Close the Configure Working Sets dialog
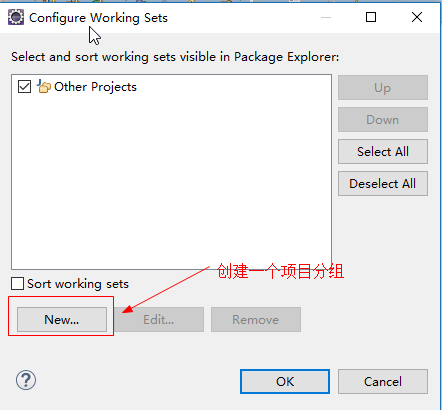The height and width of the screenshot is (410, 442). tap(417, 17)
